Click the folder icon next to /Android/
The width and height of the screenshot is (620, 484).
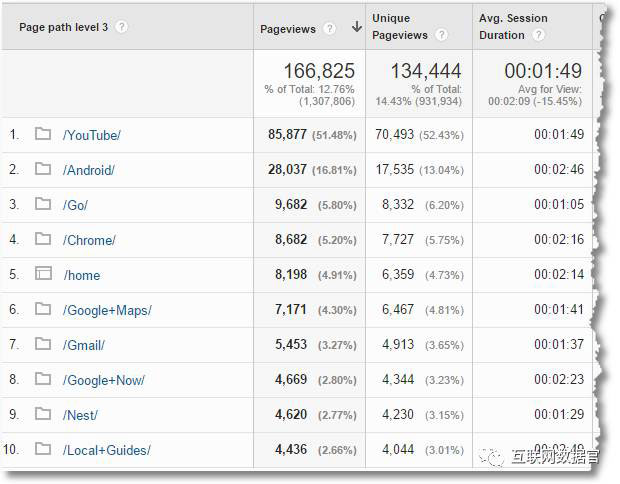43,170
